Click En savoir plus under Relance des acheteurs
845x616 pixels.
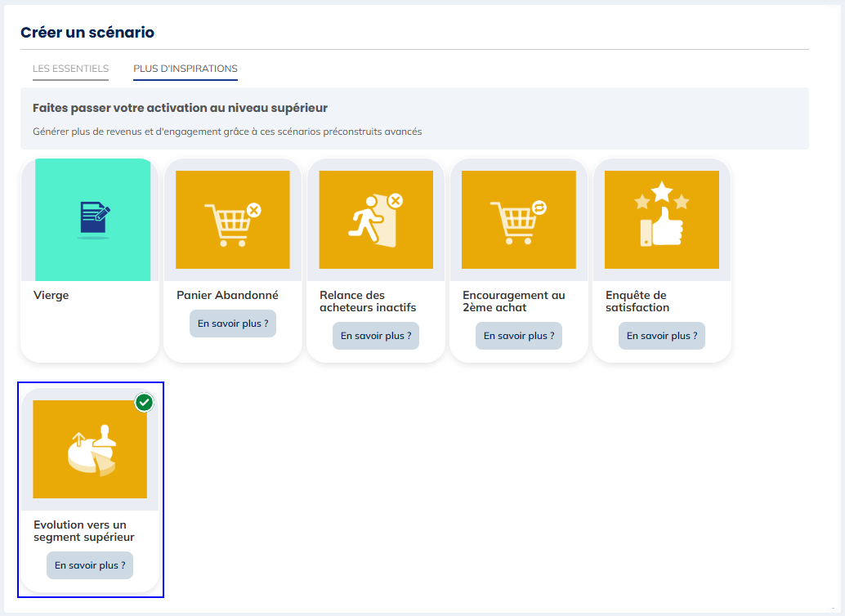[x=376, y=336]
